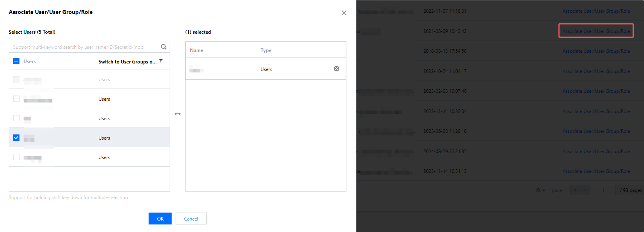Open the Associate User link for the 2024-08-29 row

pyautogui.click(x=596, y=151)
